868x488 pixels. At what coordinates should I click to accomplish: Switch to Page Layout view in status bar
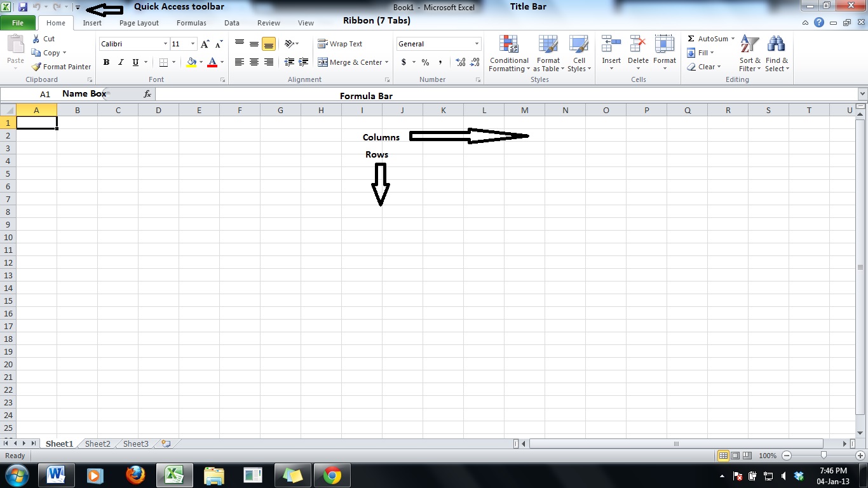[x=735, y=456]
